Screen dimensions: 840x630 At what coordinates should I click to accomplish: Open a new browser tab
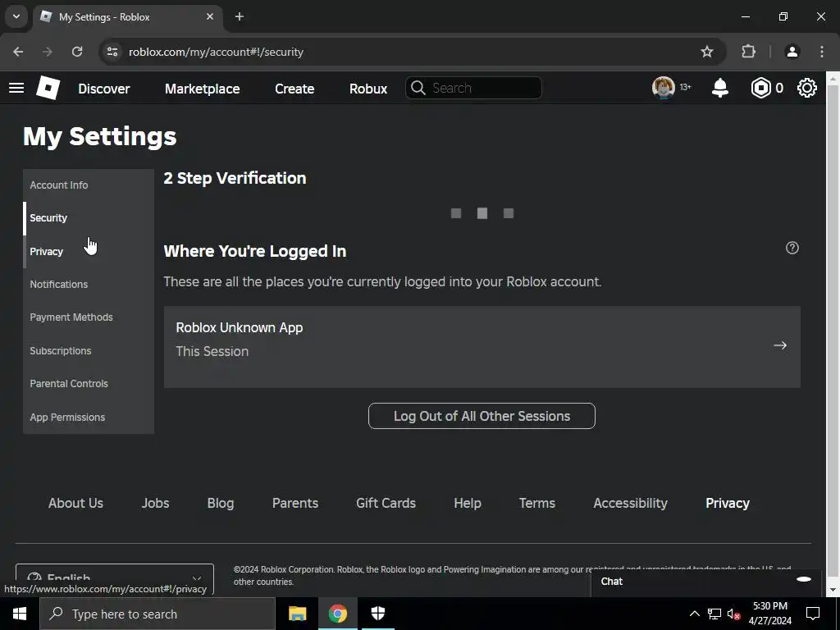coord(240,16)
